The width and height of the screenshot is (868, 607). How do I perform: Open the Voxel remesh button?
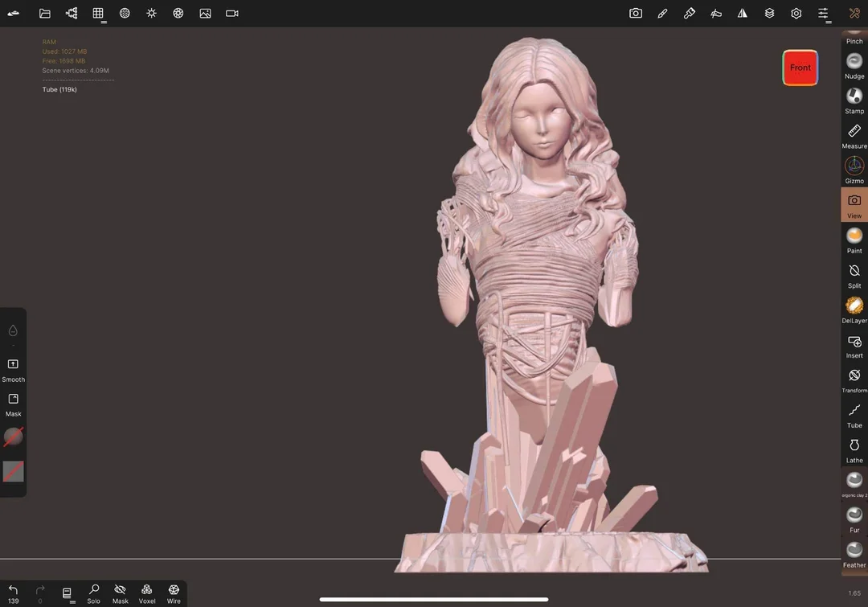pos(147,593)
